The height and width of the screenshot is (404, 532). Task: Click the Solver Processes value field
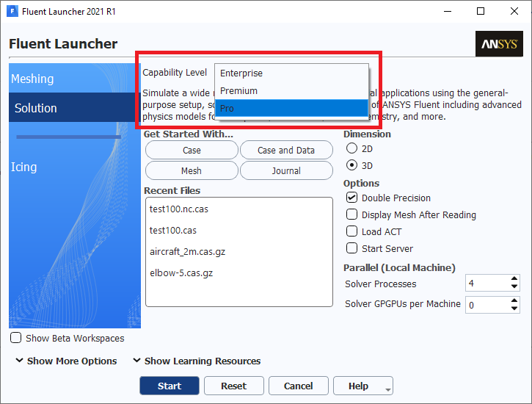(x=487, y=283)
